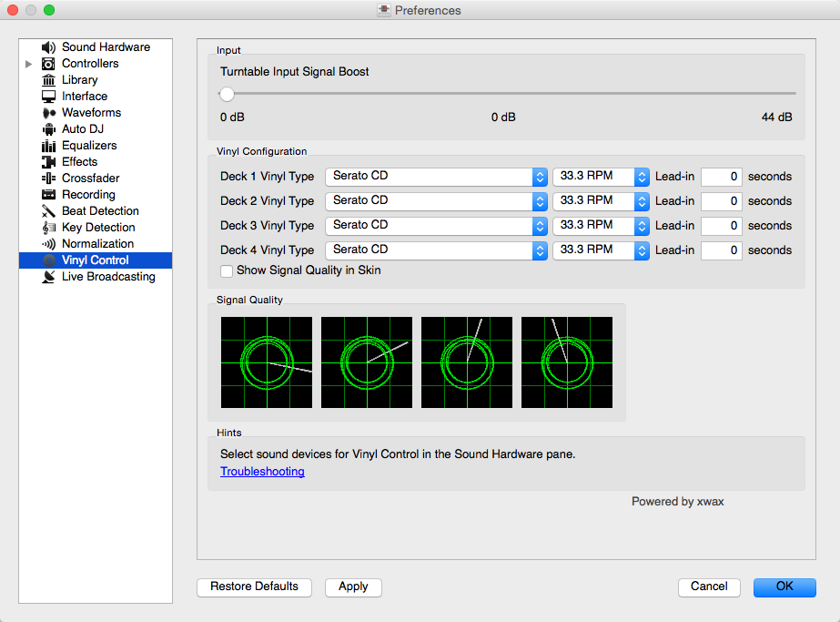The height and width of the screenshot is (622, 840).
Task: Click the Sound Hardware speaker icon
Action: pos(49,47)
